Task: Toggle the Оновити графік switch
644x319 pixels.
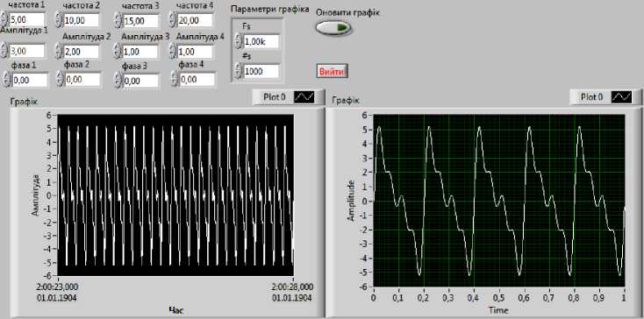Action: pyautogui.click(x=333, y=28)
